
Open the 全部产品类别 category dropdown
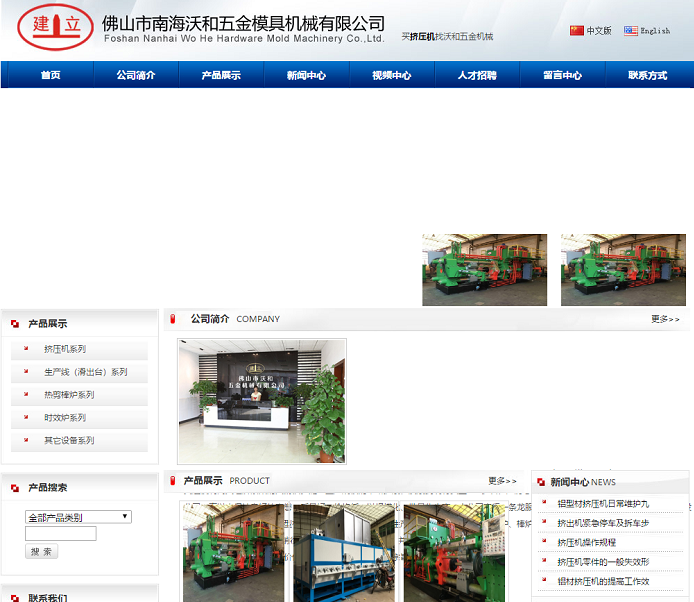pos(78,517)
